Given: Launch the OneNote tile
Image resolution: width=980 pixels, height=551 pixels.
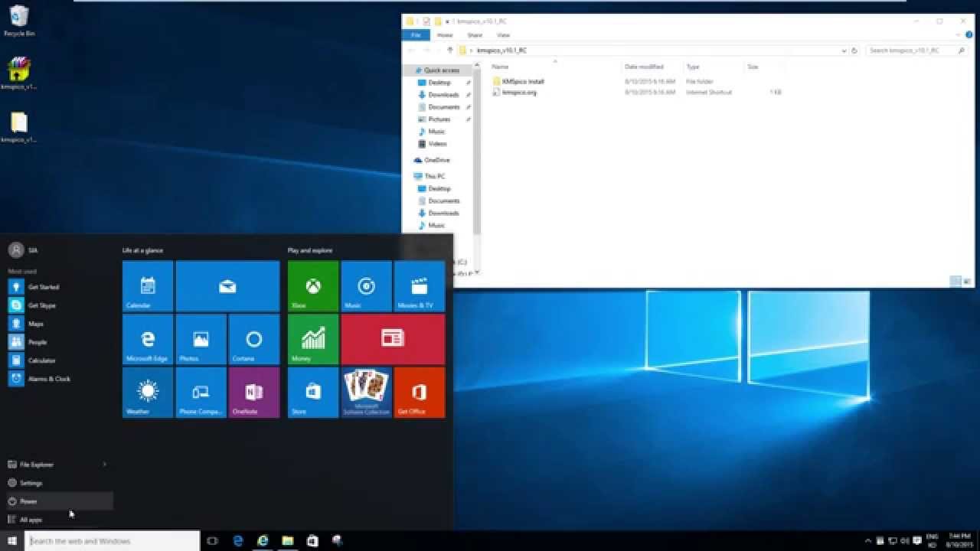Looking at the screenshot, I should [x=254, y=393].
